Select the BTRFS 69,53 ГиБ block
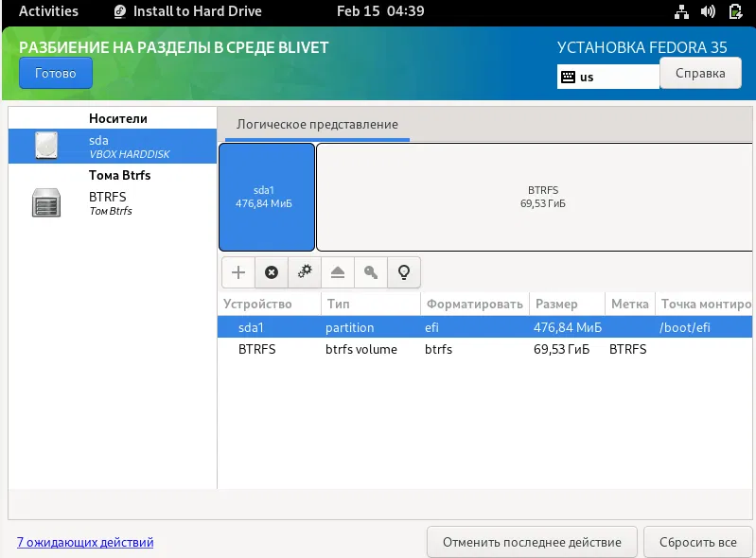This screenshot has width=756, height=558. tap(535, 197)
